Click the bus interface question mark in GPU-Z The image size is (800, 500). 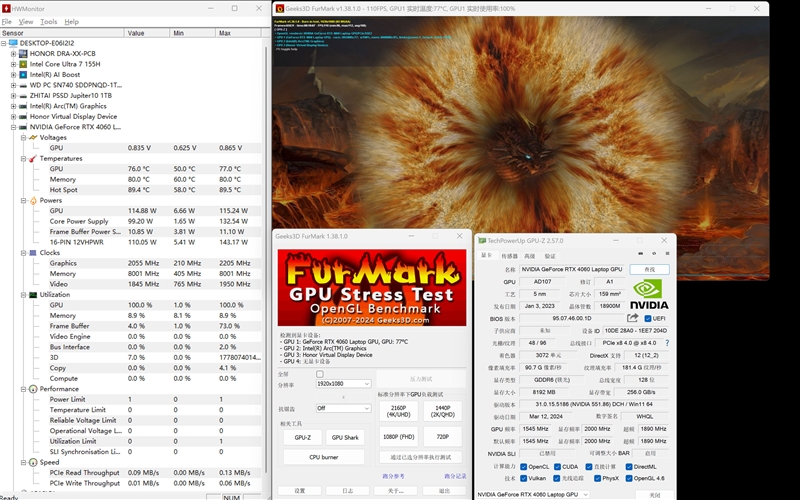667,343
